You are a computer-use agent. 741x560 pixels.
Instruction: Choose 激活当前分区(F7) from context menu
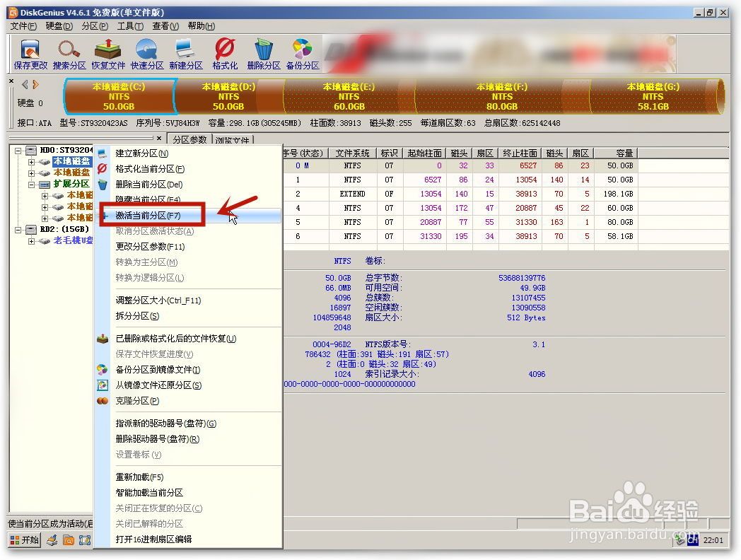click(x=189, y=216)
